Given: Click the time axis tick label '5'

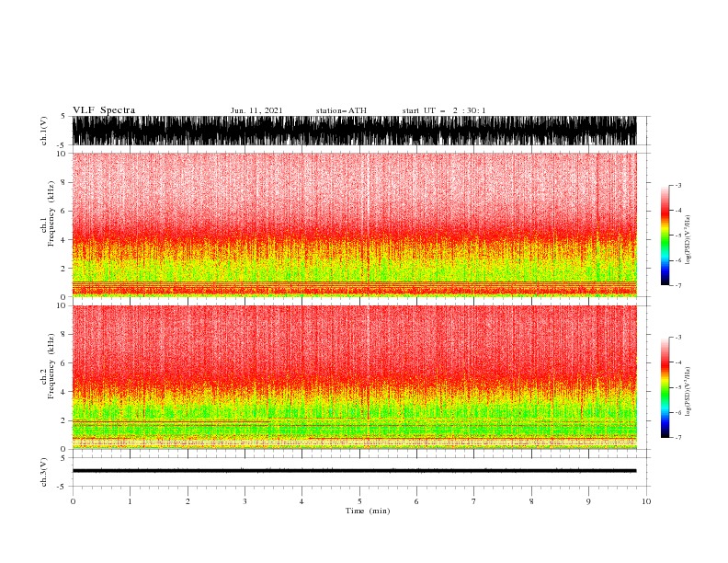Looking at the screenshot, I should 359,501.
